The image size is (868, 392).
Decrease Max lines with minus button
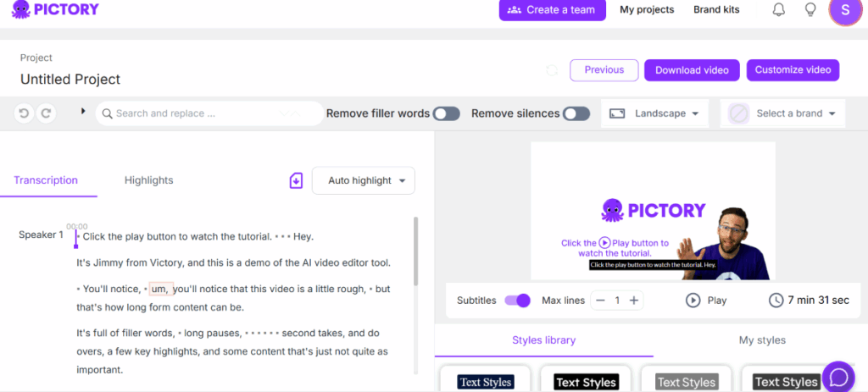coord(601,301)
